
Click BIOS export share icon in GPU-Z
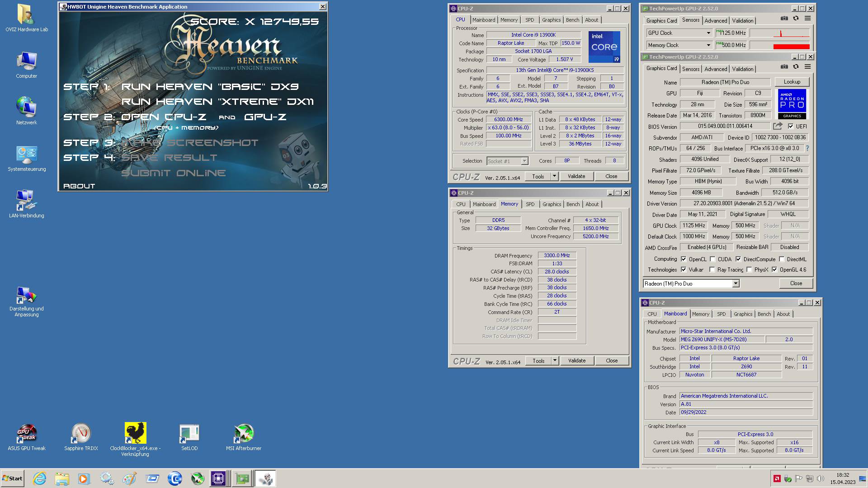[778, 126]
